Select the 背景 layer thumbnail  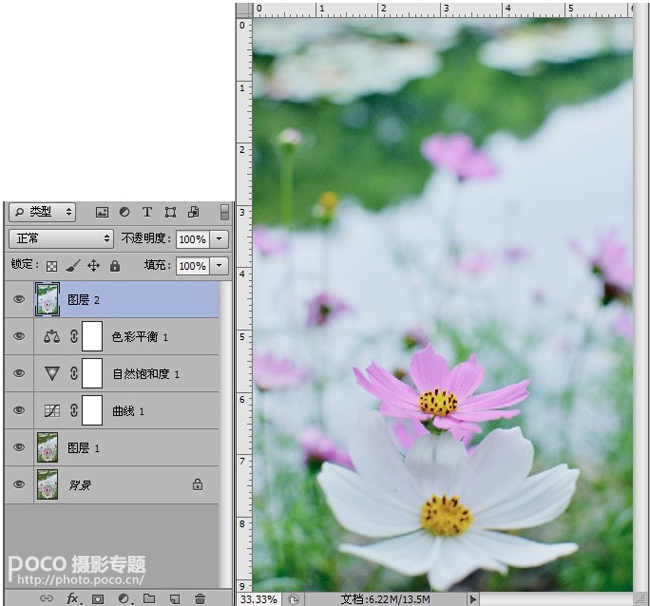(x=47, y=484)
